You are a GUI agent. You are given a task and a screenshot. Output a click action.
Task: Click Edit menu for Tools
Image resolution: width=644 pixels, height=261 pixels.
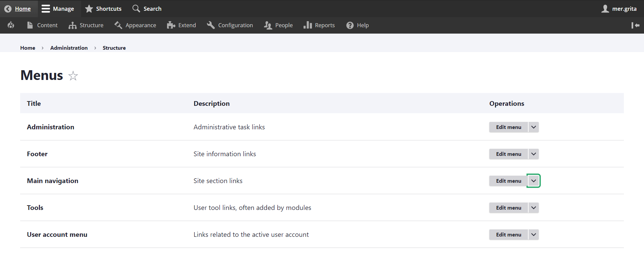coord(508,208)
